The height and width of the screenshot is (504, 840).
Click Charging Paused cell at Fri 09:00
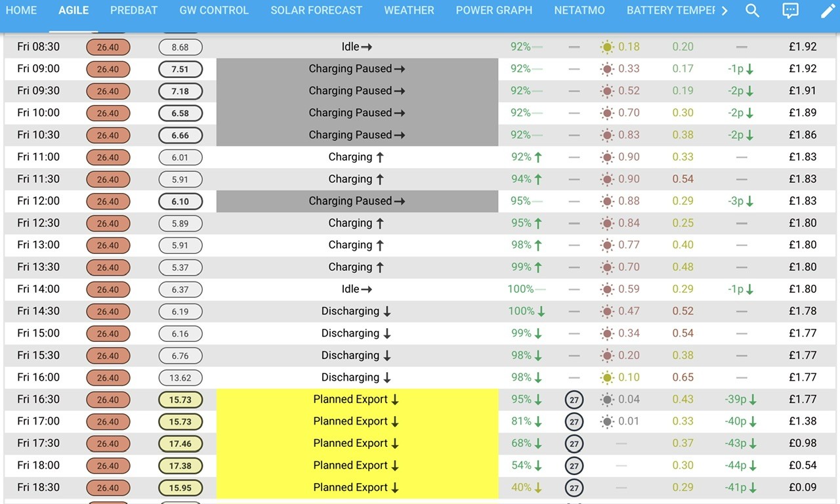pos(357,69)
